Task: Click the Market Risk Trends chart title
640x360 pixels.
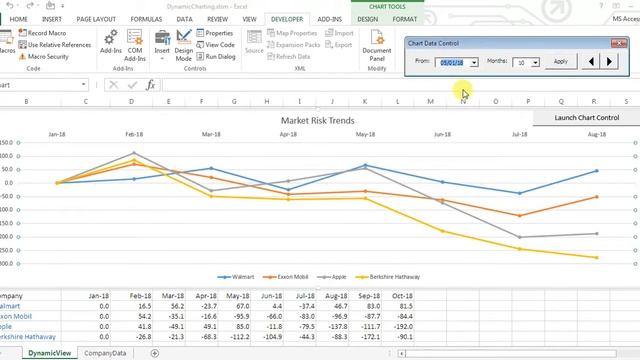Action: click(318, 120)
